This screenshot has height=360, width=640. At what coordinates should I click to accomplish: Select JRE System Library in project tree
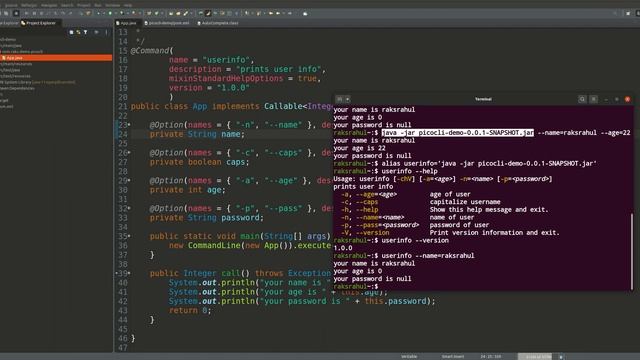38,82
